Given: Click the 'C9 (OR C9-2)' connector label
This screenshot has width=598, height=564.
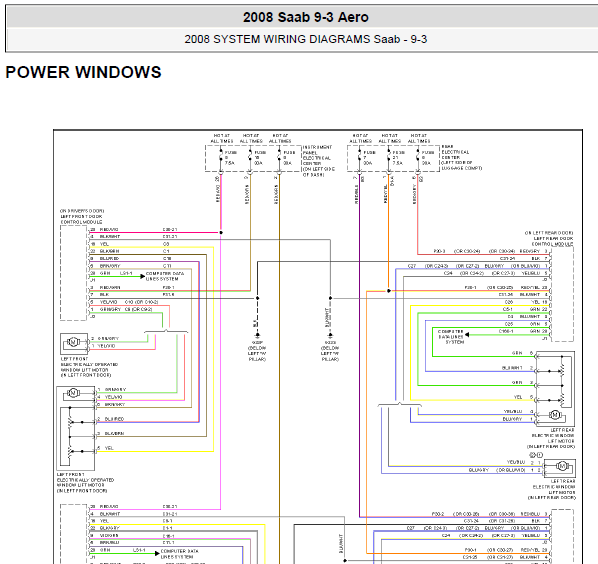Looking at the screenshot, I should 138,309.
